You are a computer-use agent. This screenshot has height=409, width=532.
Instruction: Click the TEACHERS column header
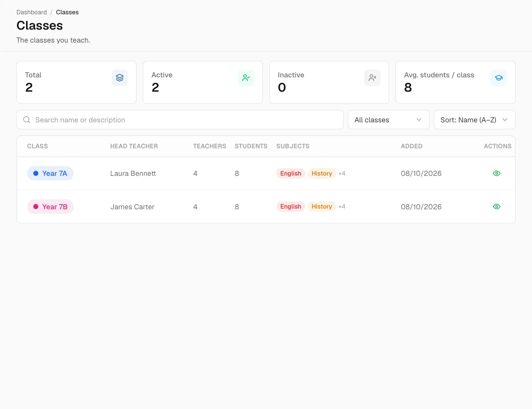click(x=210, y=146)
